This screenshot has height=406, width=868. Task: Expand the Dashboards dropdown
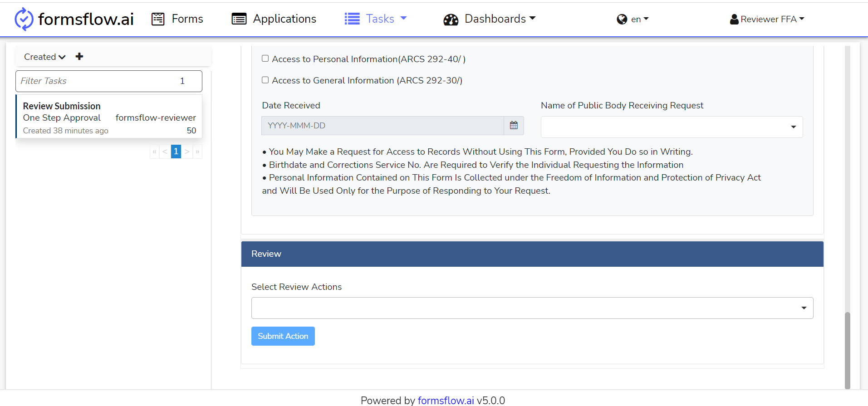point(500,19)
